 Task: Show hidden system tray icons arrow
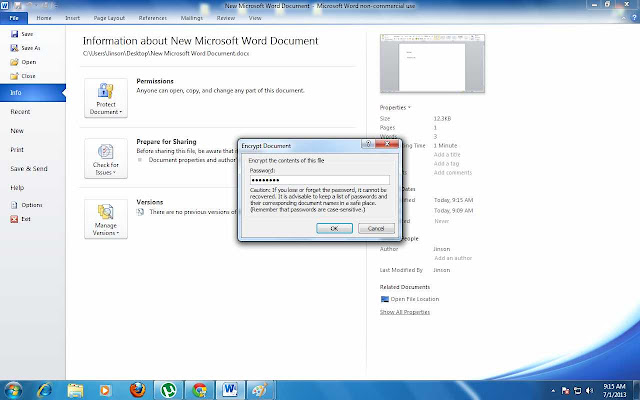click(553, 391)
